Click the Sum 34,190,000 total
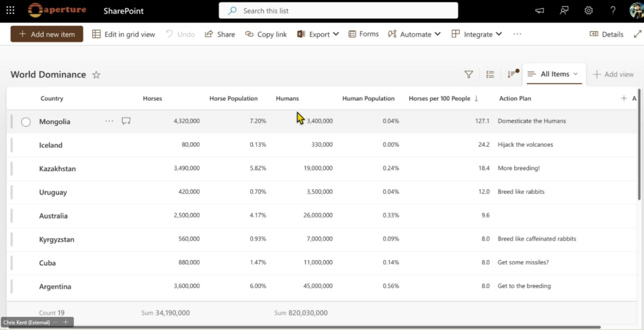The image size is (644, 330). [x=165, y=313]
